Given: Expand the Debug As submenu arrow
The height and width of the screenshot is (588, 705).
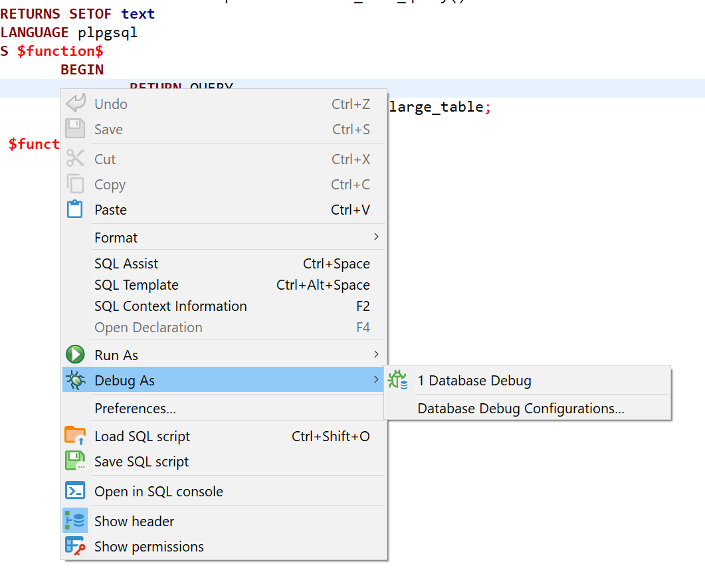Looking at the screenshot, I should tap(375, 380).
